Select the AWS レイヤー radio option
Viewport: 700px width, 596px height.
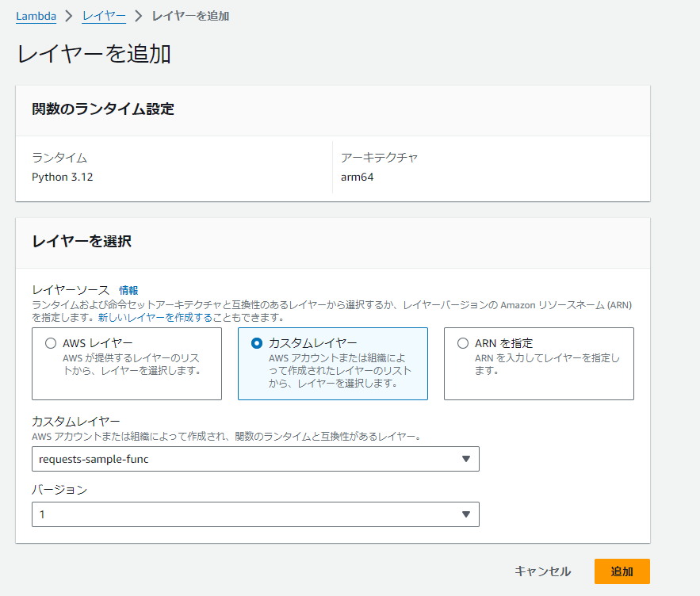[51, 343]
